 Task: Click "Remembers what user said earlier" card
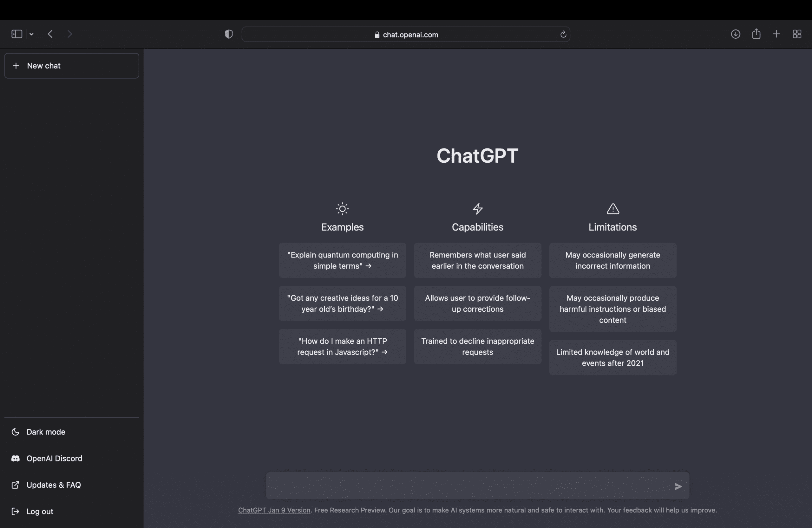click(x=478, y=261)
